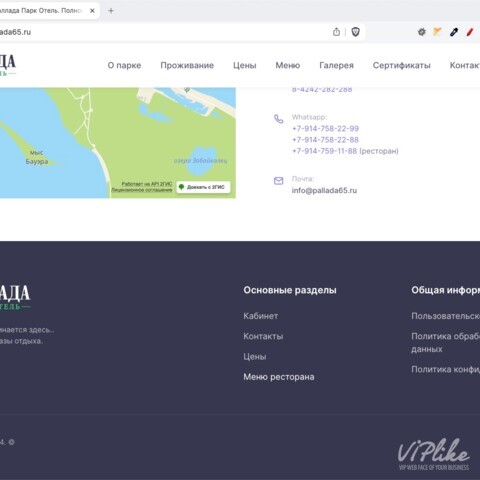This screenshot has height=480, width=480.
Task: Open Галерея in top navigation
Action: 336,65
